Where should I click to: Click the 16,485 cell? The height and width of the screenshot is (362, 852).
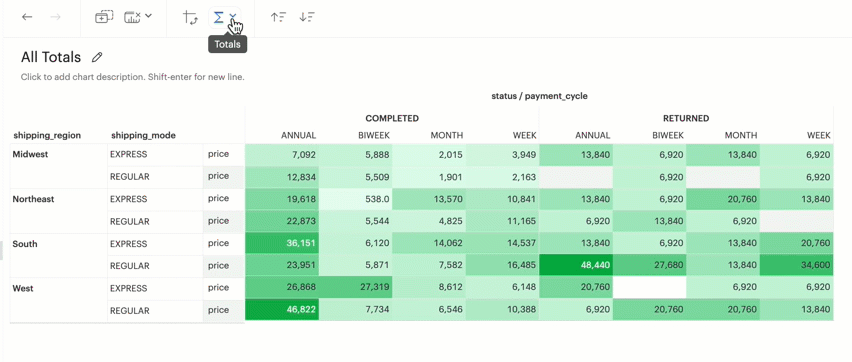pos(503,266)
